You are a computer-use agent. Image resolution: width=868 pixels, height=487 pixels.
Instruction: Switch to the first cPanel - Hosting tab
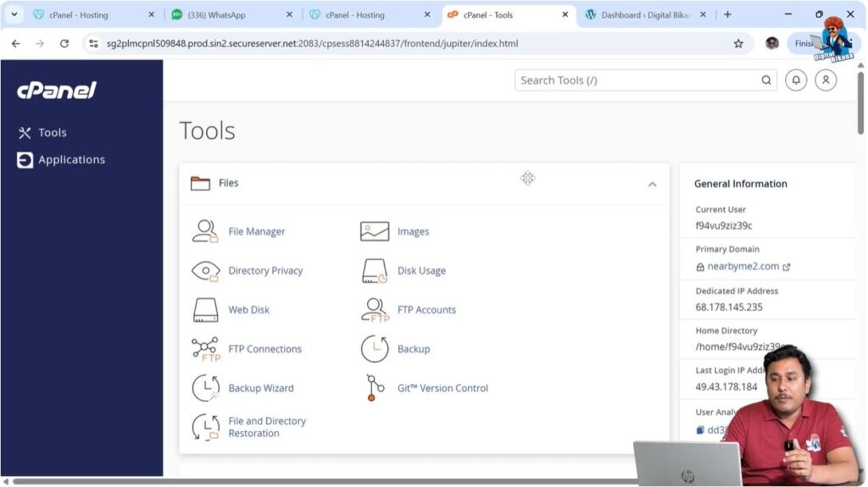click(x=94, y=15)
